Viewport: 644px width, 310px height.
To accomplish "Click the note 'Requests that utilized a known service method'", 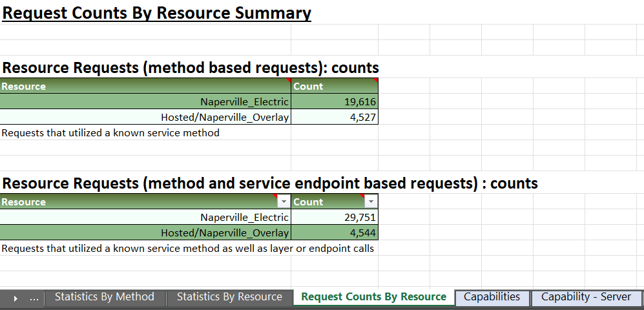I will [x=110, y=133].
